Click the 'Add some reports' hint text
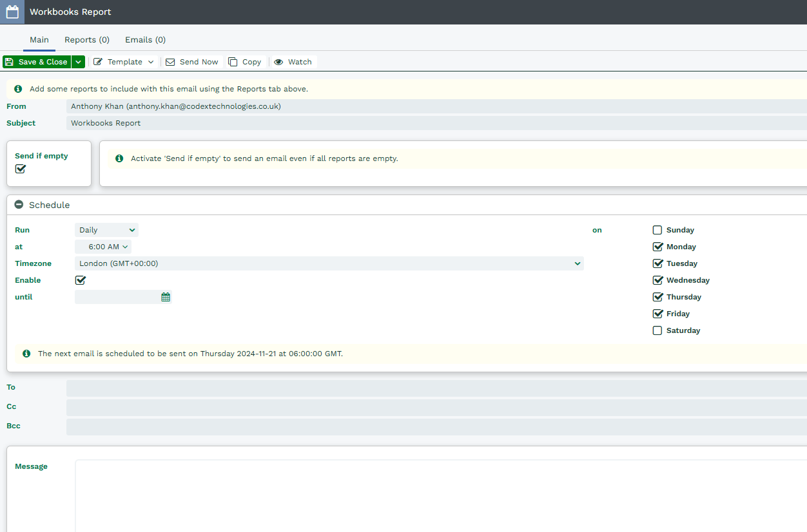Viewport: 807px width, 532px height. coord(169,89)
